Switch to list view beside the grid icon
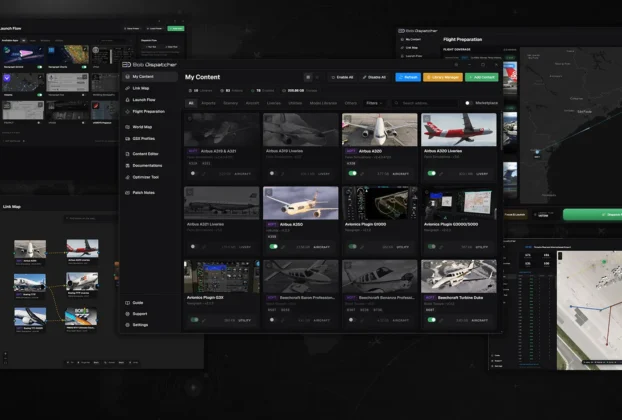Image resolution: width=622 pixels, height=420 pixels. tap(317, 77)
